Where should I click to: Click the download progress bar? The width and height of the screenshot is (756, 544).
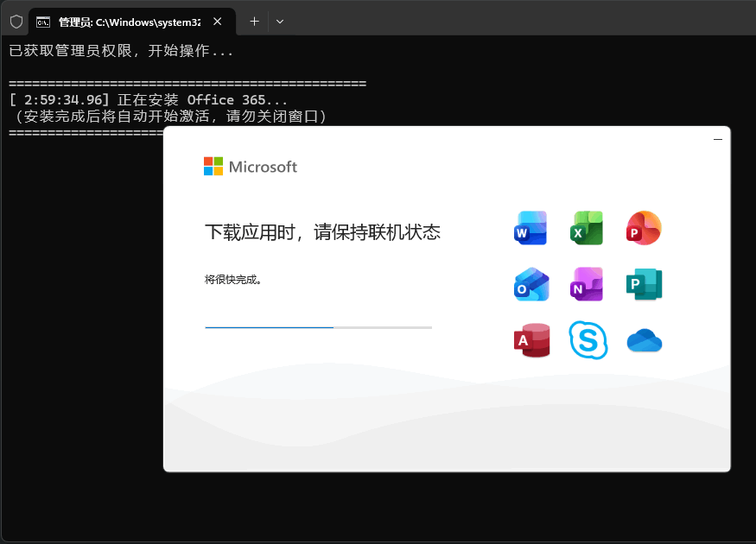(x=318, y=327)
